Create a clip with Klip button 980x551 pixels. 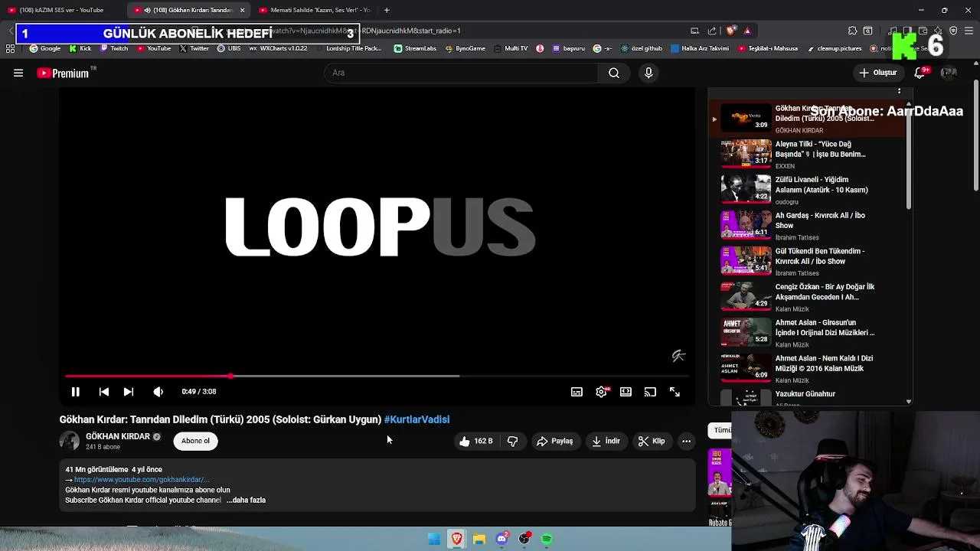click(x=652, y=441)
